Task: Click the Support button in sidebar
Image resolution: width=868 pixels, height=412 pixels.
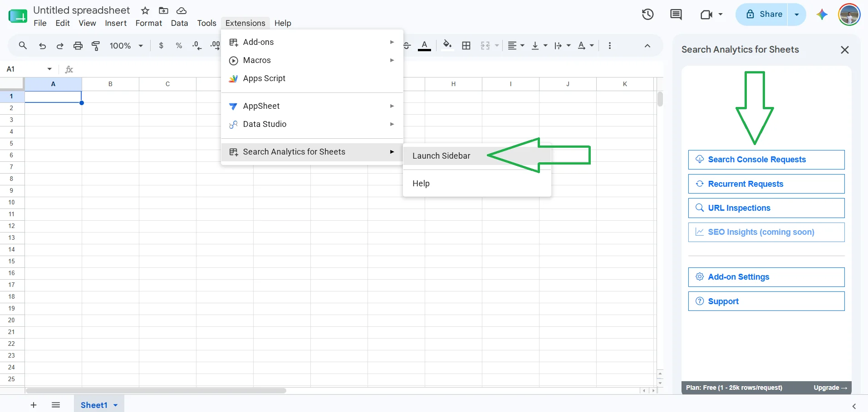Action: pyautogui.click(x=766, y=301)
